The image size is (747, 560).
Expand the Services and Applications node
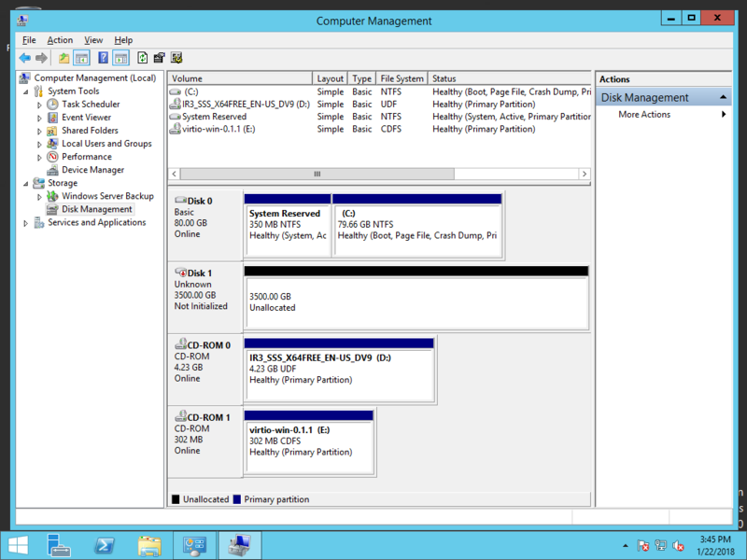tap(26, 223)
